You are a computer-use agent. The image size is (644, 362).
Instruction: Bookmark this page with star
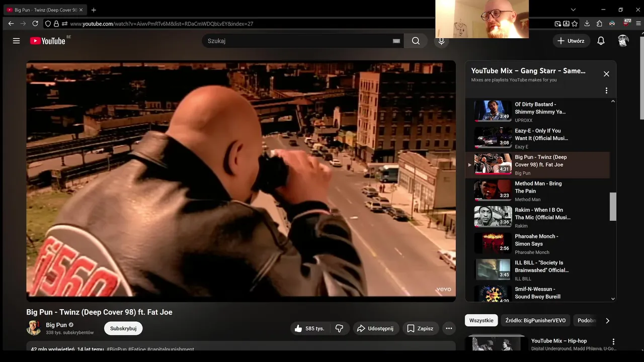(575, 24)
